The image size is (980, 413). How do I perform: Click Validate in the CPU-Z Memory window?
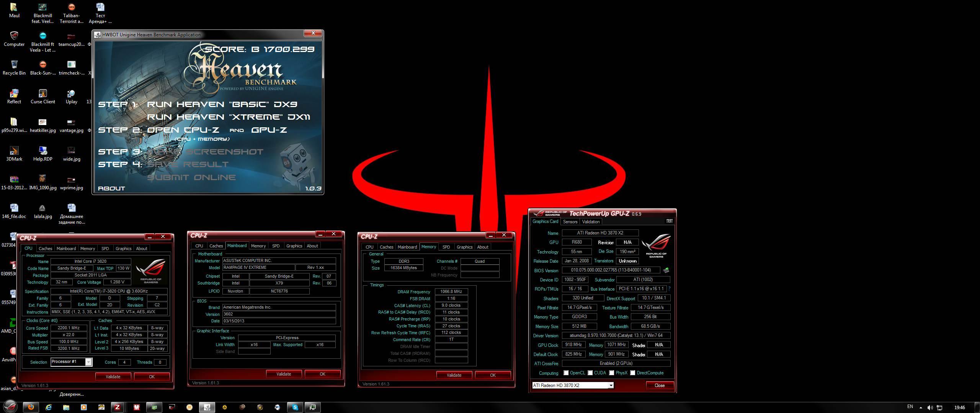pyautogui.click(x=454, y=375)
